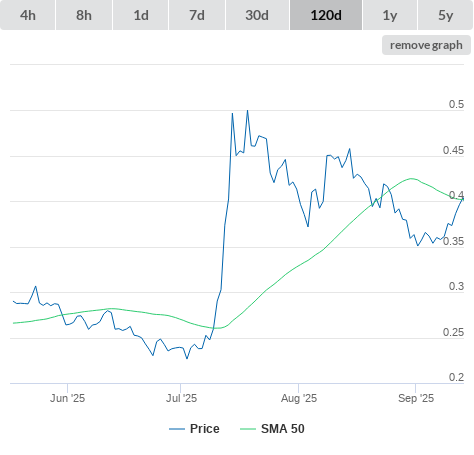This screenshot has width=474, height=455.
Task: Show the 30d price range
Action: coord(257,15)
